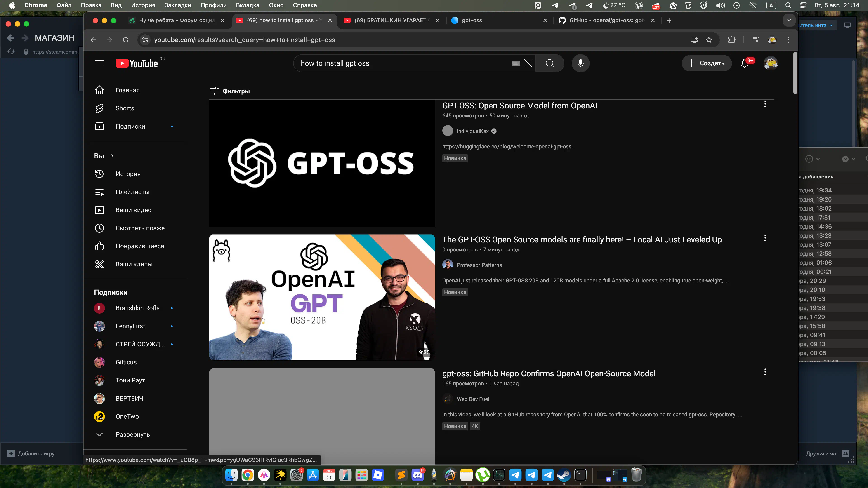The height and width of the screenshot is (488, 868).
Task: Open Web Dev Fuel channel link
Action: [x=472, y=399]
